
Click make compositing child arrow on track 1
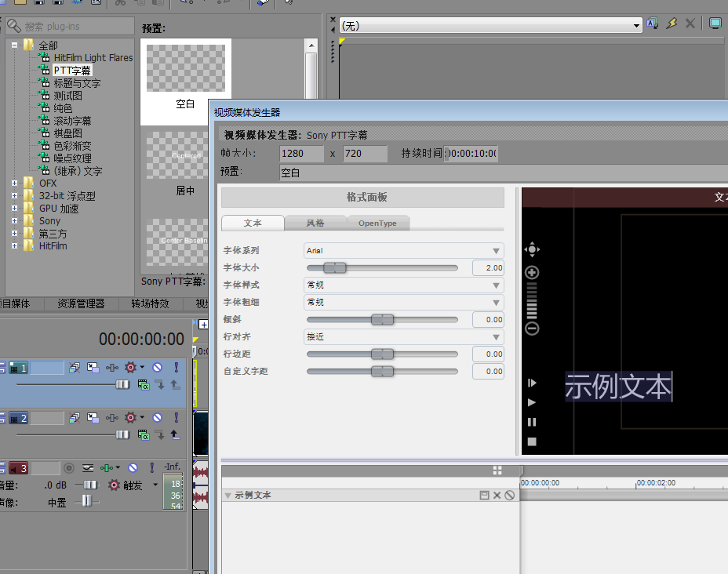tap(160, 385)
